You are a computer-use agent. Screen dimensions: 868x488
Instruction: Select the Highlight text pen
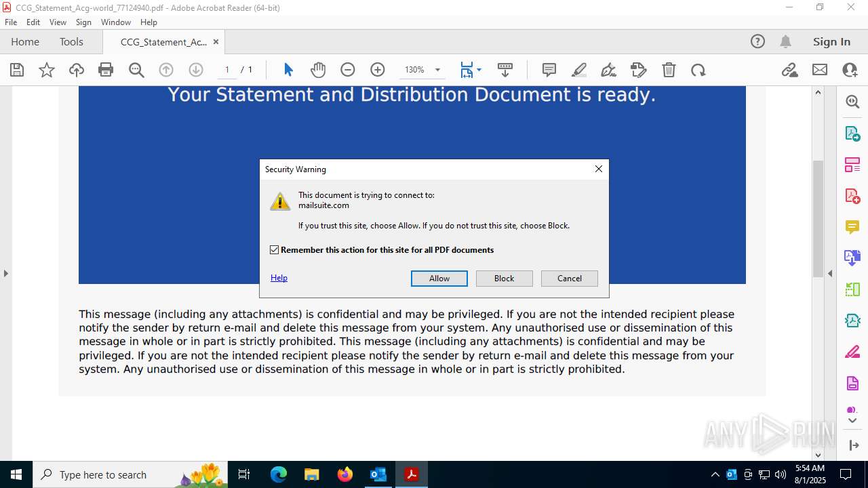coord(579,70)
